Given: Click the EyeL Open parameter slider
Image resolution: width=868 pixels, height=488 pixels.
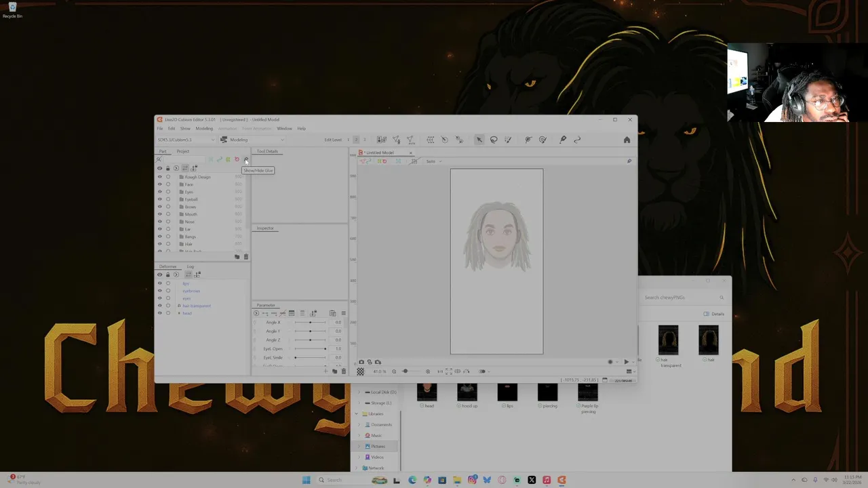Looking at the screenshot, I should coord(311,348).
